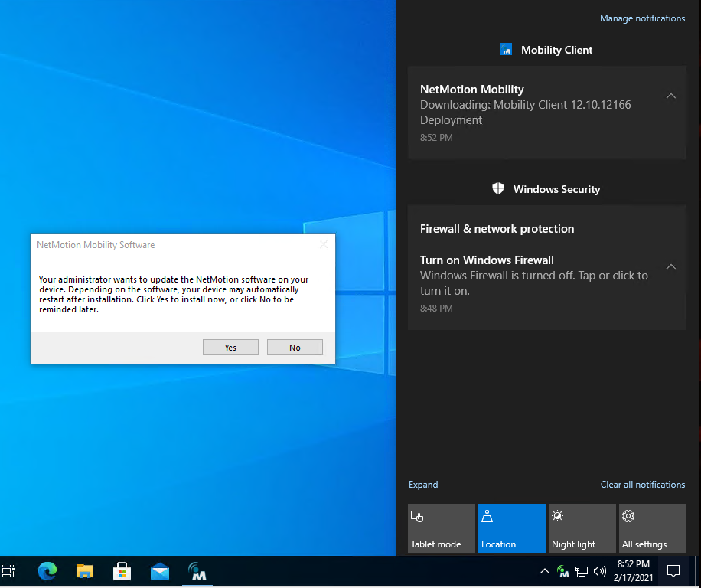This screenshot has height=588, width=701.
Task: Click the Task View taskbar icon
Action: 9,571
